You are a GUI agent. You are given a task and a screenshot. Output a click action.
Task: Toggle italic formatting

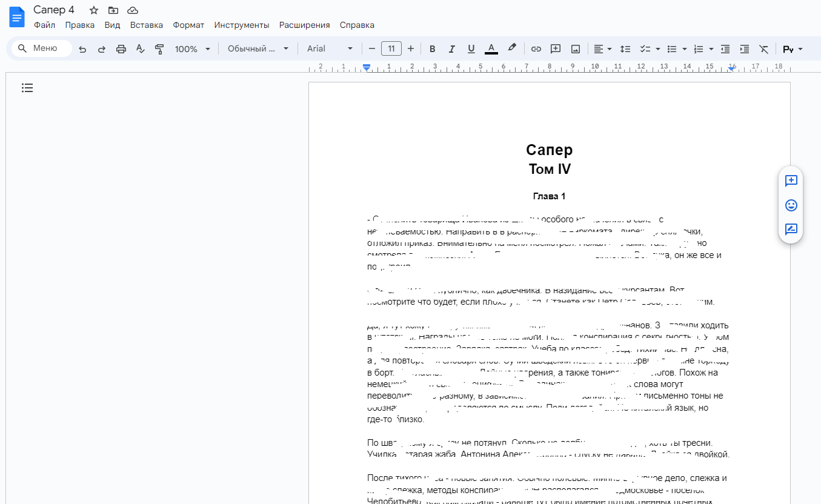point(451,49)
